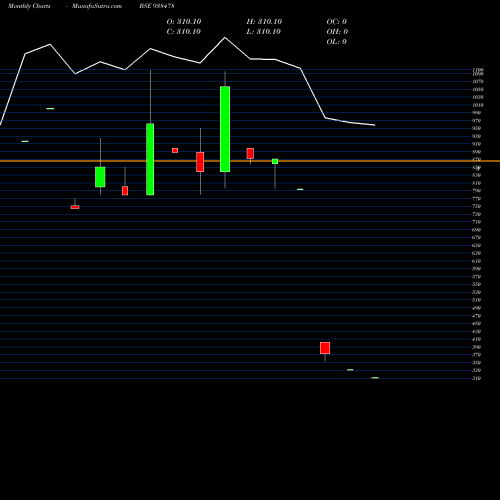Click the small green candle touching the orange line

(275, 161)
